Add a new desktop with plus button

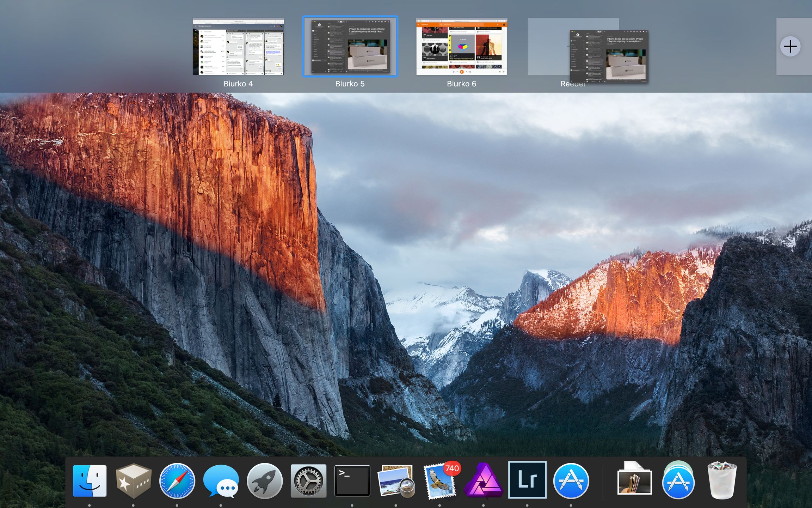[790, 47]
